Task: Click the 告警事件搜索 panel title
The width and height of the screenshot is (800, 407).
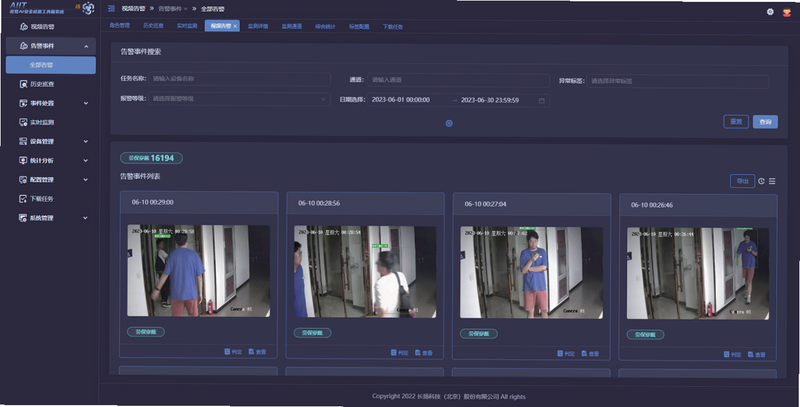Action: point(141,52)
